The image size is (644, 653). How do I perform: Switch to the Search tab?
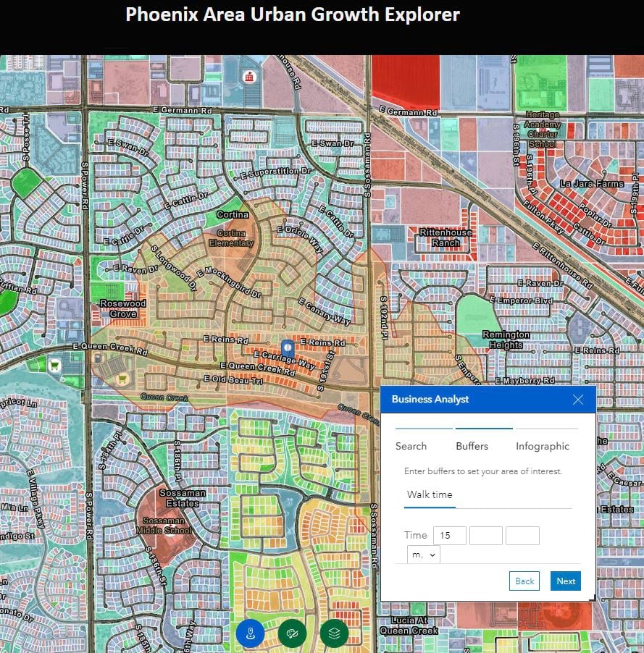pos(411,447)
